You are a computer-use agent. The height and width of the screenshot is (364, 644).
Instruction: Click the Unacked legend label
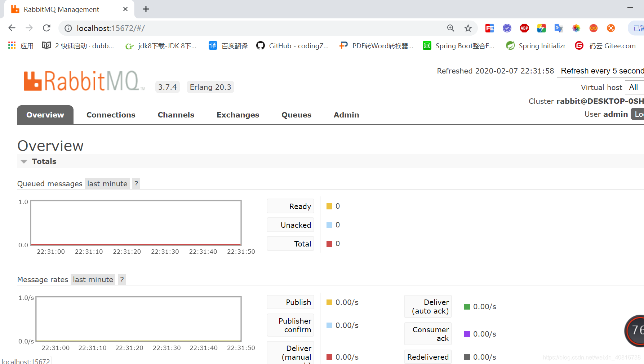point(290,225)
